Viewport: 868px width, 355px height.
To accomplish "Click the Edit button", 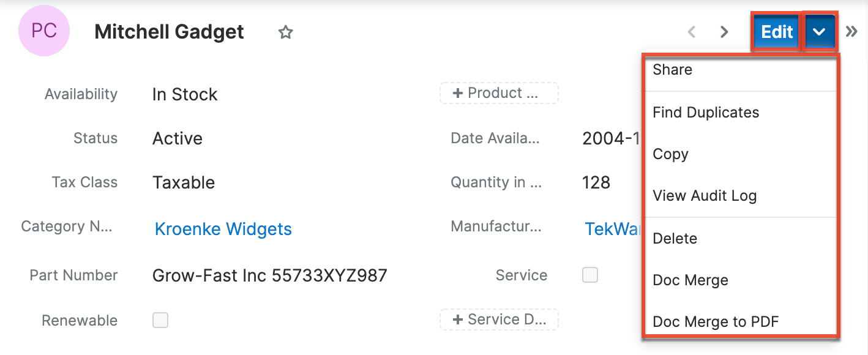I will (x=775, y=31).
